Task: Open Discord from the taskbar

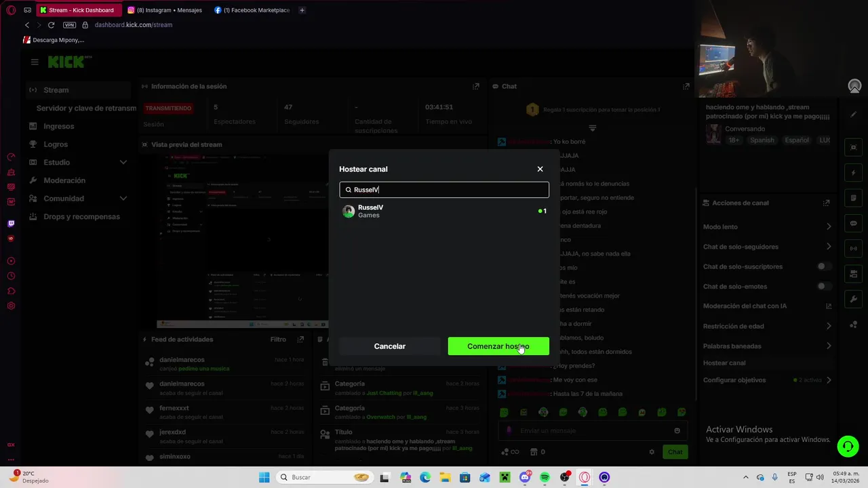Action: pos(525,477)
